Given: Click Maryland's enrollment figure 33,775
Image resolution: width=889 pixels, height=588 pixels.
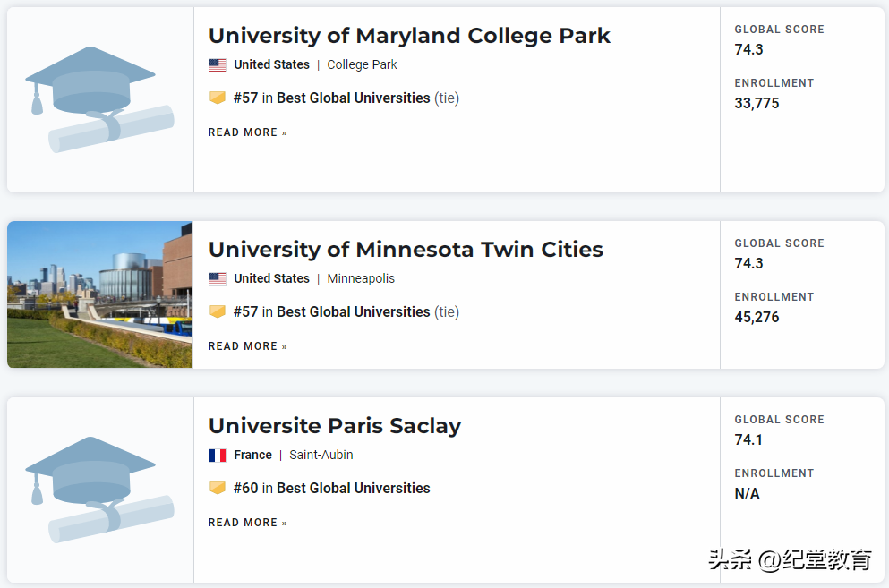Looking at the screenshot, I should pos(757,104).
